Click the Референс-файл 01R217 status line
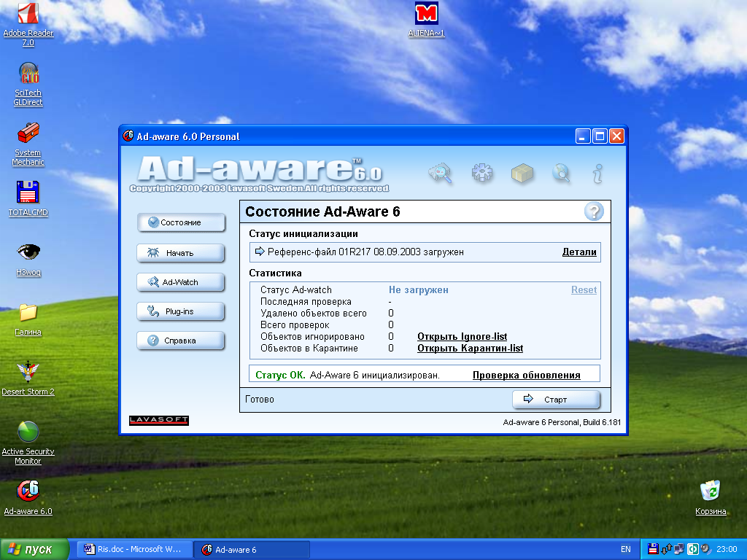 point(365,252)
